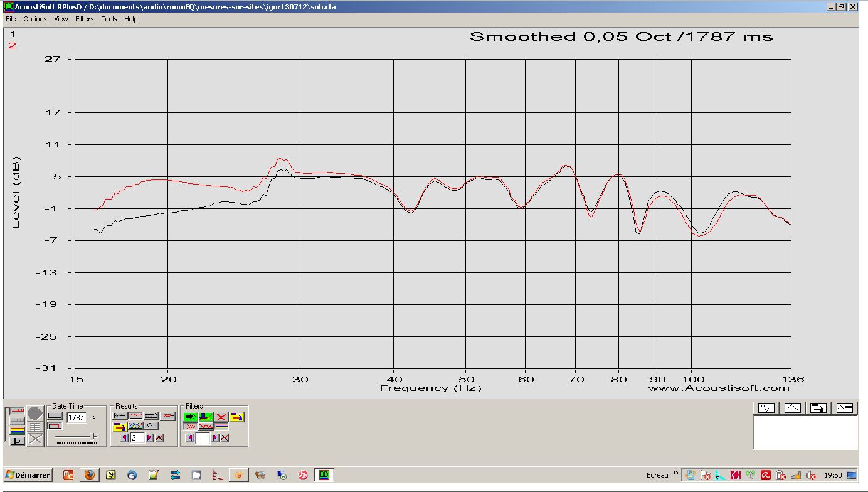Viewport: 868px width, 492px height.
Task: Click the third Results icon with jagged response
Action: 152,415
